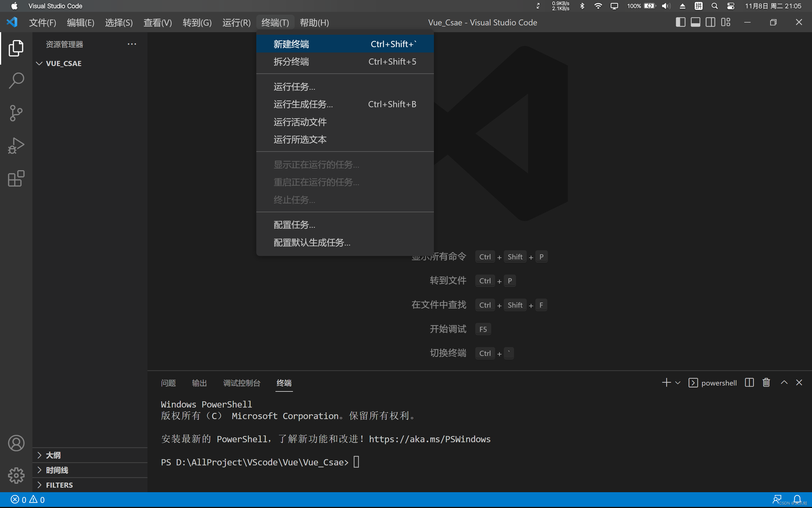The width and height of the screenshot is (812, 508).
Task: Split the terminal using panel split icon
Action: pyautogui.click(x=749, y=382)
